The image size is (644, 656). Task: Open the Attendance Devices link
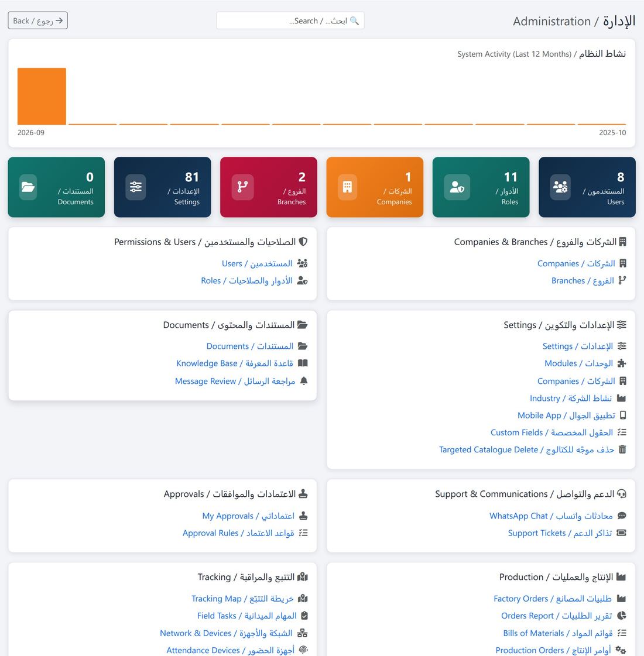pos(230,651)
